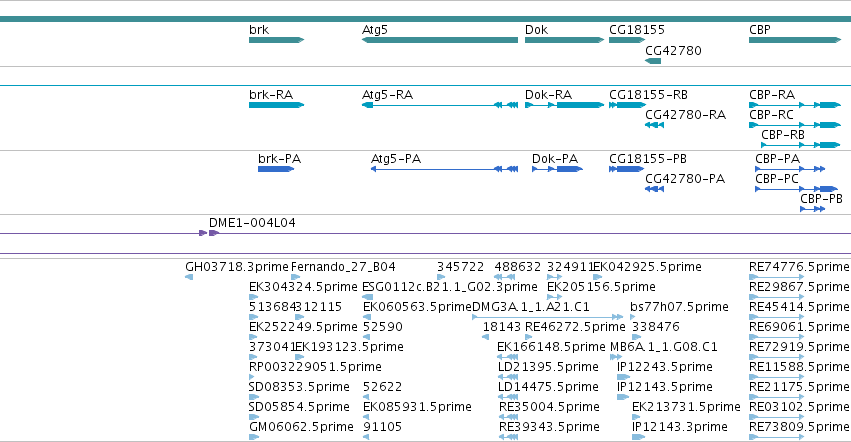Screen dimensions: 851x442
Task: Select the Dok gene arrow
Action: (564, 40)
